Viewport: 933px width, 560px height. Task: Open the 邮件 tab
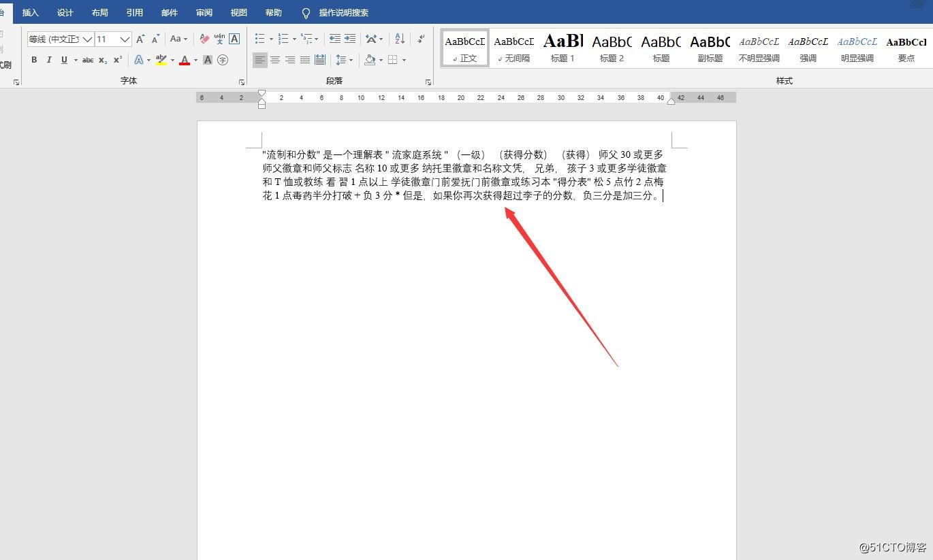point(170,13)
